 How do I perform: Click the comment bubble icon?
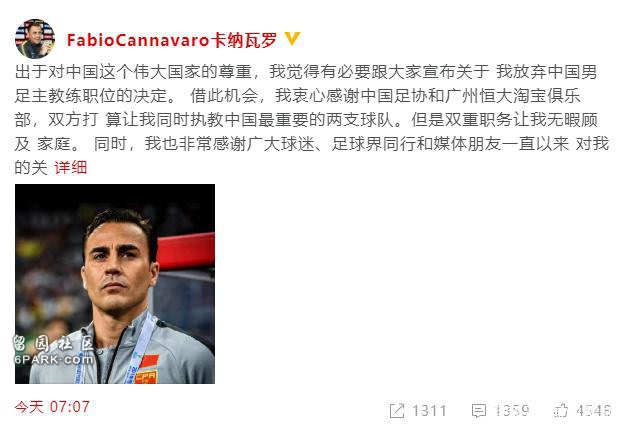click(479, 411)
